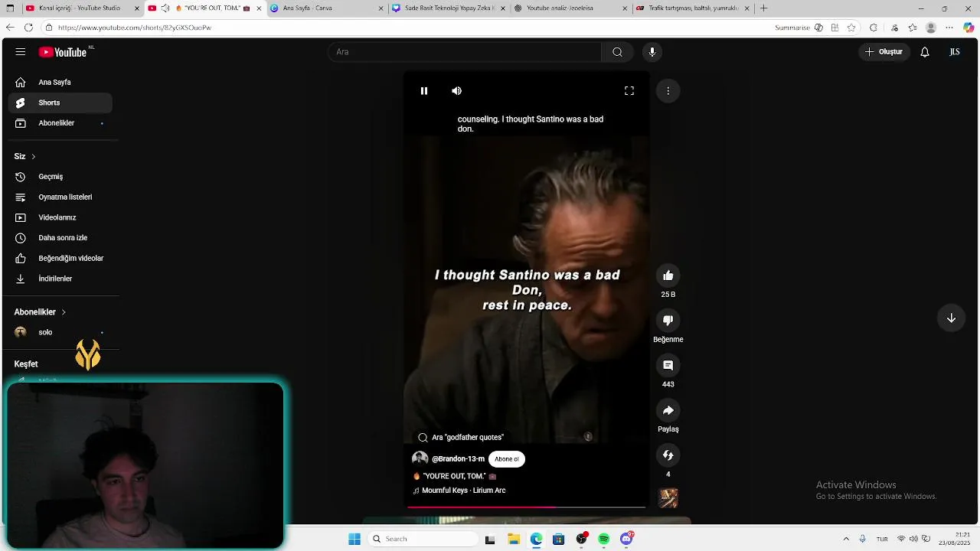Viewport: 980px width, 551px height.
Task: Open browser profile icon
Action: click(931, 28)
